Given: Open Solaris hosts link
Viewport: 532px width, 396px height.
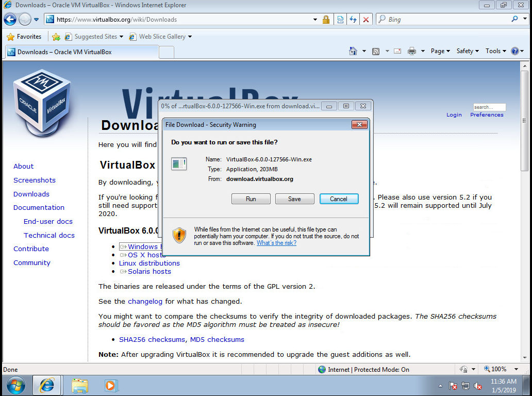Looking at the screenshot, I should click(x=149, y=271).
